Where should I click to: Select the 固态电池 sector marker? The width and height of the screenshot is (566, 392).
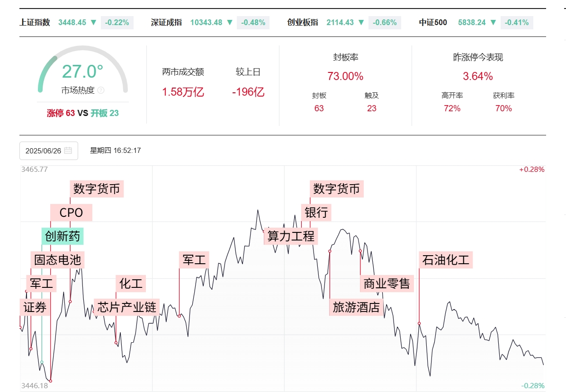coord(58,259)
